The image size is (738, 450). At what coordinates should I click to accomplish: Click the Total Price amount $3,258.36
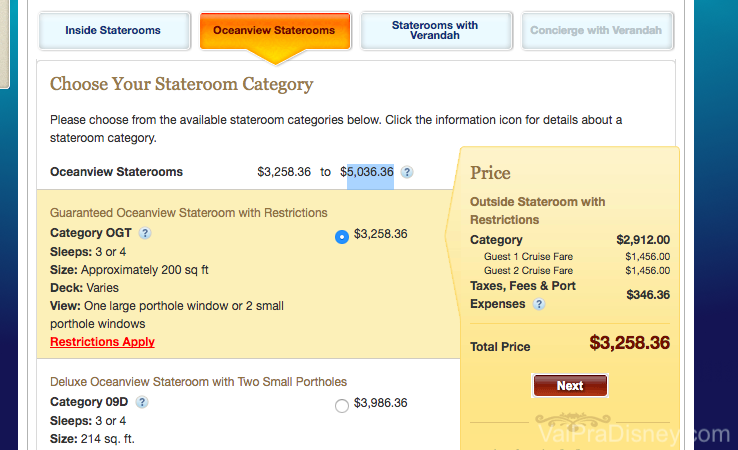pos(629,343)
